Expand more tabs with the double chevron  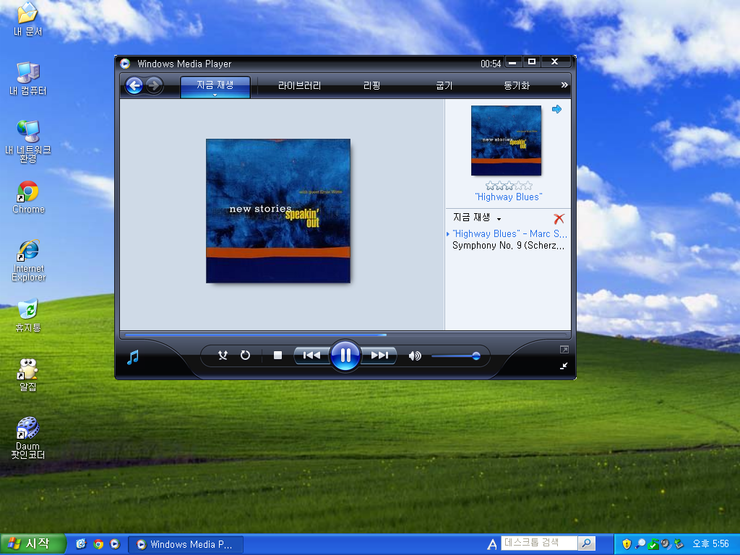click(x=564, y=85)
